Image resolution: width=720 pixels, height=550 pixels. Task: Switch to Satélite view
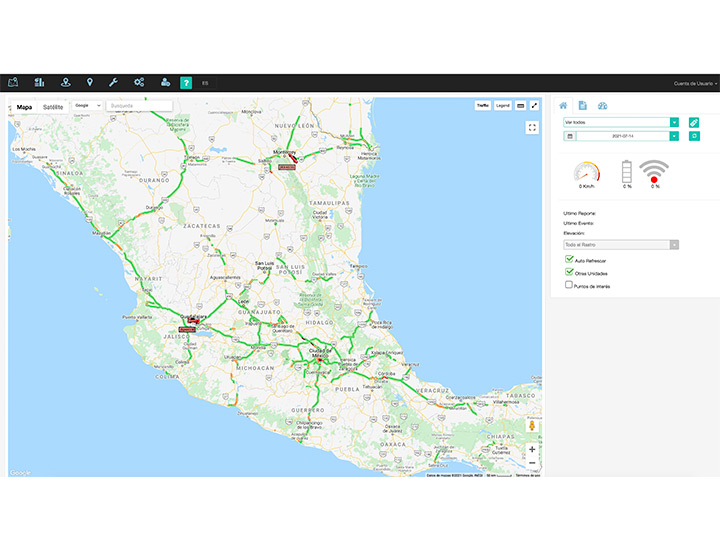click(x=53, y=107)
